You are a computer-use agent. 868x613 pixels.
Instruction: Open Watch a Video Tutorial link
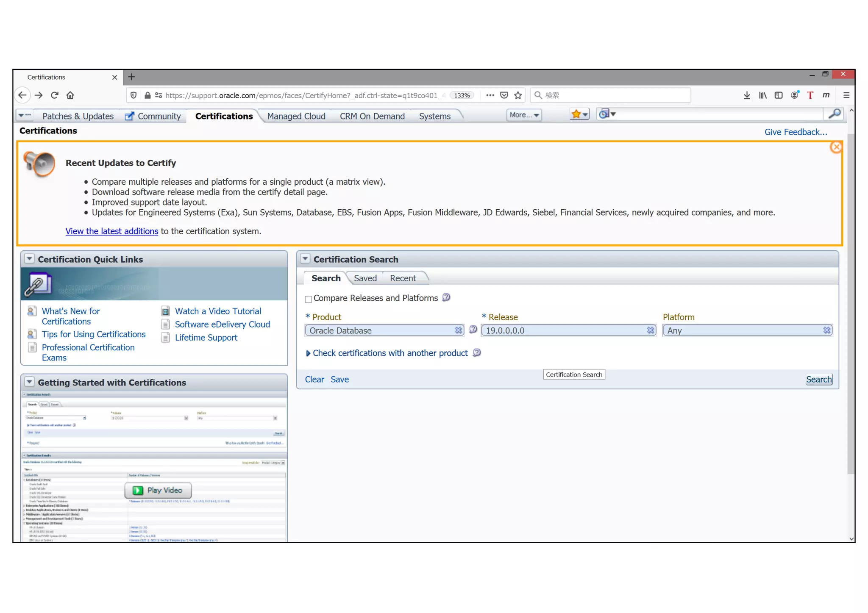(218, 311)
